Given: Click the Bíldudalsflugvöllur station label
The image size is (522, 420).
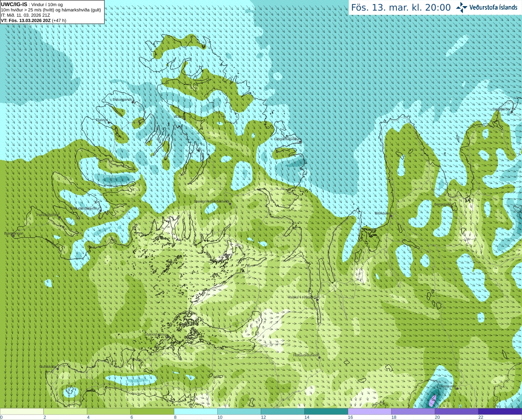Looking at the screenshot, I should pyautogui.click(x=85, y=208).
